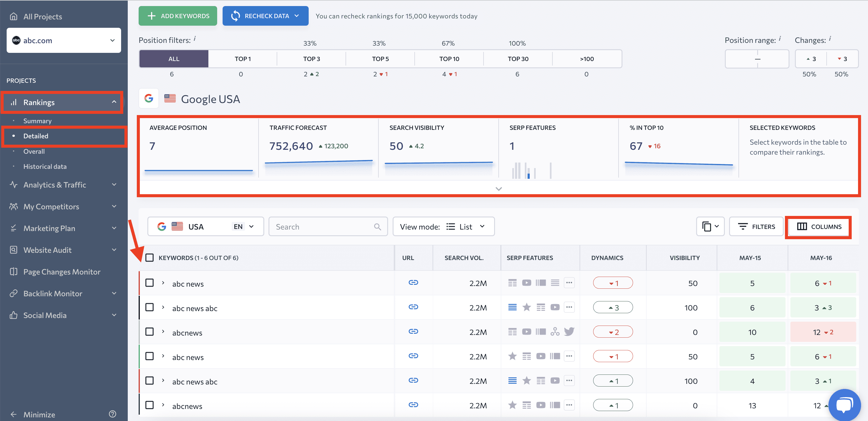Tick the checkbox for first abc news

pos(149,283)
